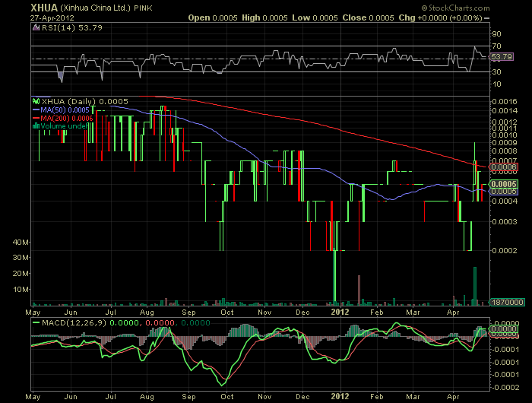Click the Dec label under the volume panel
Viewport: 532px width, 403px height.
coord(302,312)
